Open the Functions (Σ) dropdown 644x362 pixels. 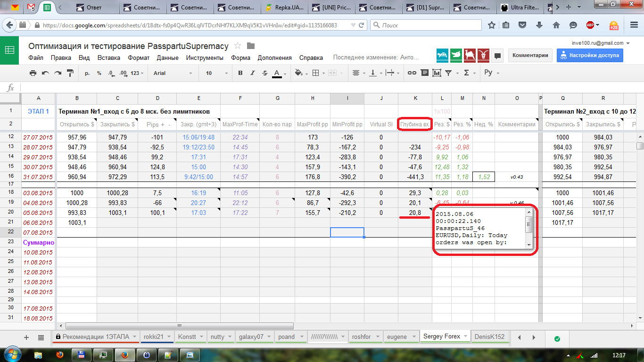[469, 73]
